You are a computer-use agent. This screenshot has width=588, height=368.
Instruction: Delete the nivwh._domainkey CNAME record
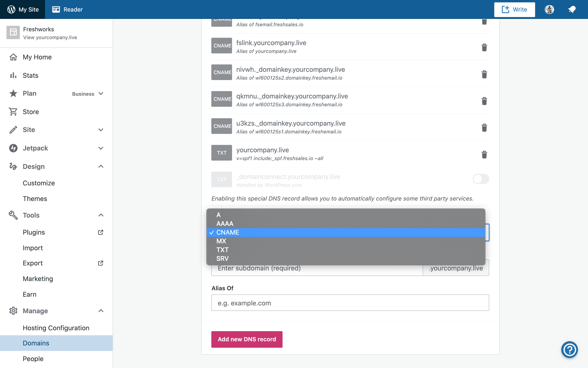click(x=484, y=75)
